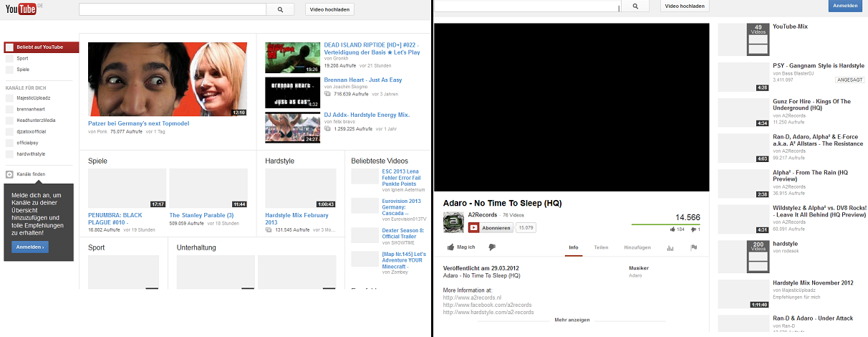The image size is (868, 337).
Task: Open the hardstyle.com/a2-records link
Action: coord(488,313)
